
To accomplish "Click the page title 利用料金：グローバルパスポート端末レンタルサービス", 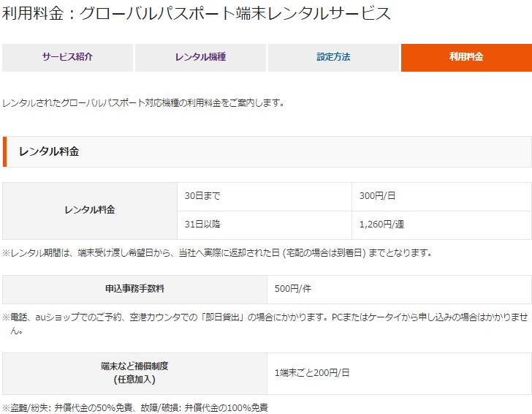I will (x=196, y=14).
